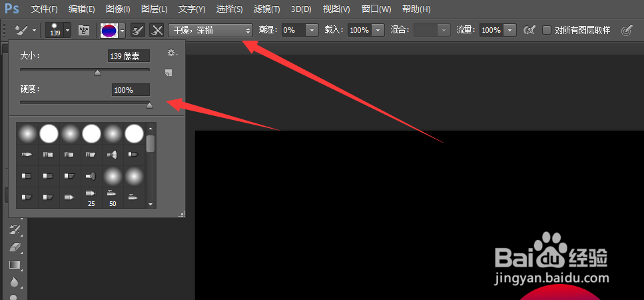This screenshot has width=644, height=300.
Task: Open the 3D(D) menu
Action: (x=301, y=9)
